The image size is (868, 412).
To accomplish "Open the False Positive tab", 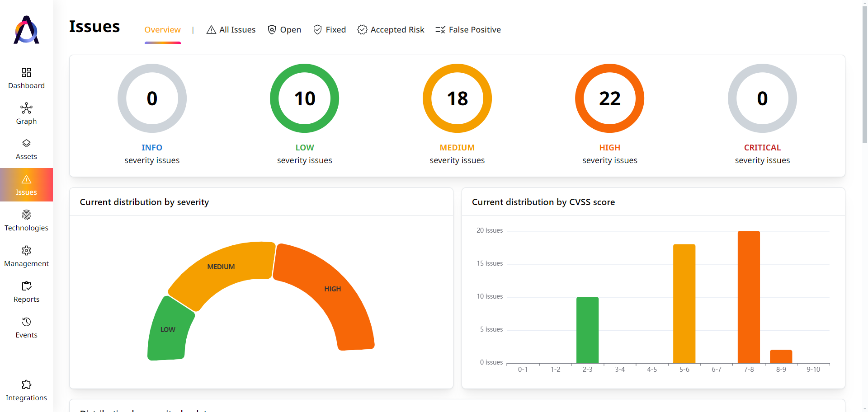I will tap(468, 30).
